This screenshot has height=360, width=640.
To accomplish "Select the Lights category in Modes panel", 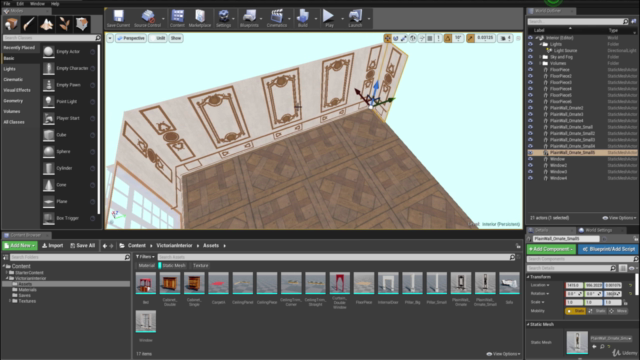I will 9,69.
